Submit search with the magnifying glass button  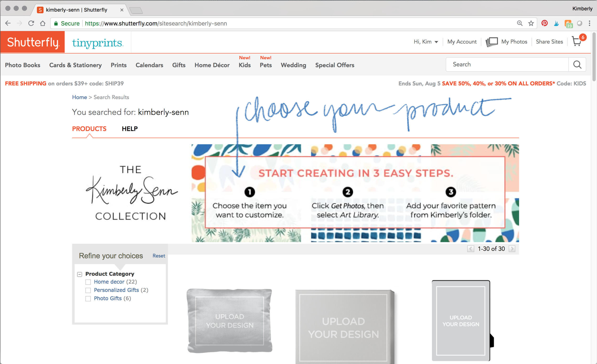tap(577, 64)
